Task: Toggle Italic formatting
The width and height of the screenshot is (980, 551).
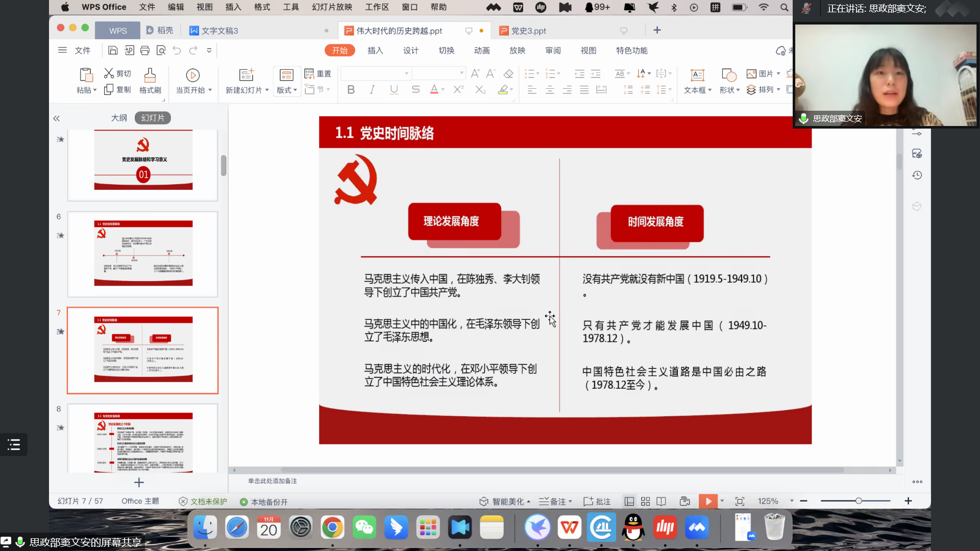Action: tap(372, 90)
